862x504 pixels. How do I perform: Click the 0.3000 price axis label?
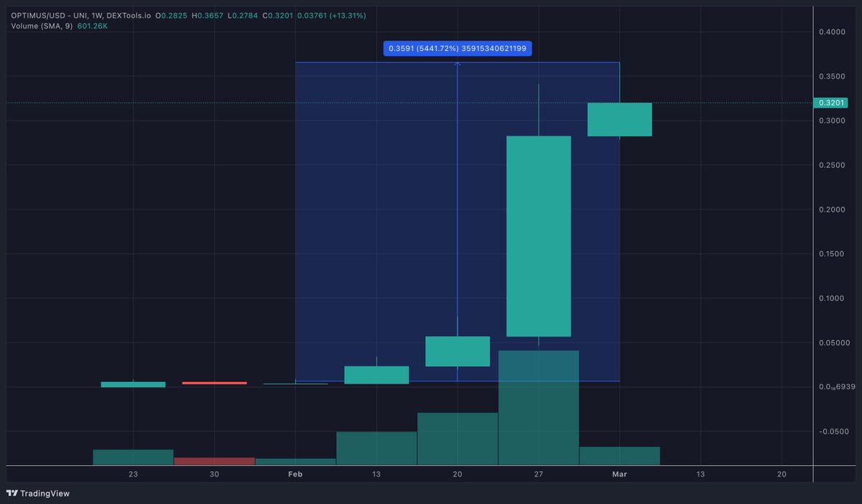[x=832, y=121]
